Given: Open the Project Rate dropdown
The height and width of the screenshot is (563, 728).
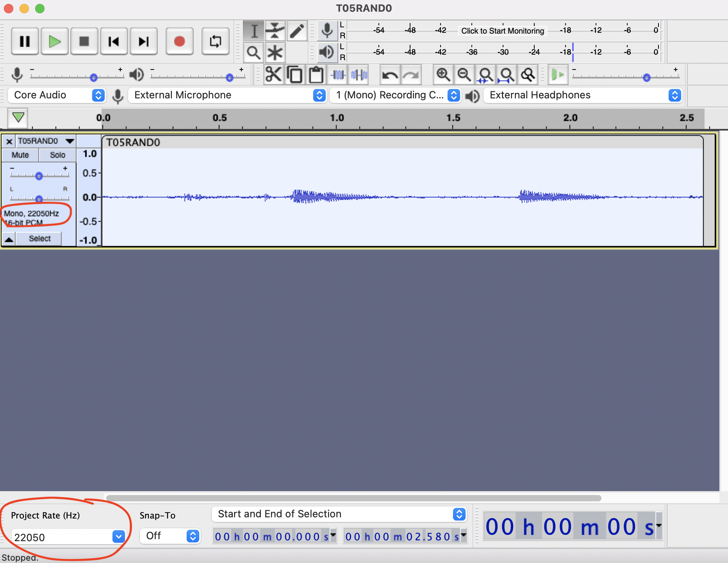Looking at the screenshot, I should (x=118, y=537).
